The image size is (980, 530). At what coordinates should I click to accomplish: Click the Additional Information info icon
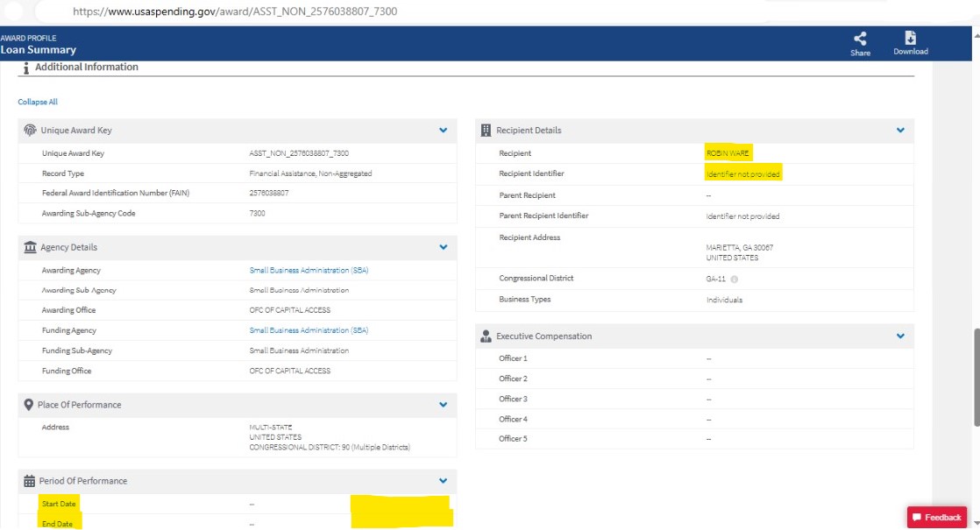[25, 68]
